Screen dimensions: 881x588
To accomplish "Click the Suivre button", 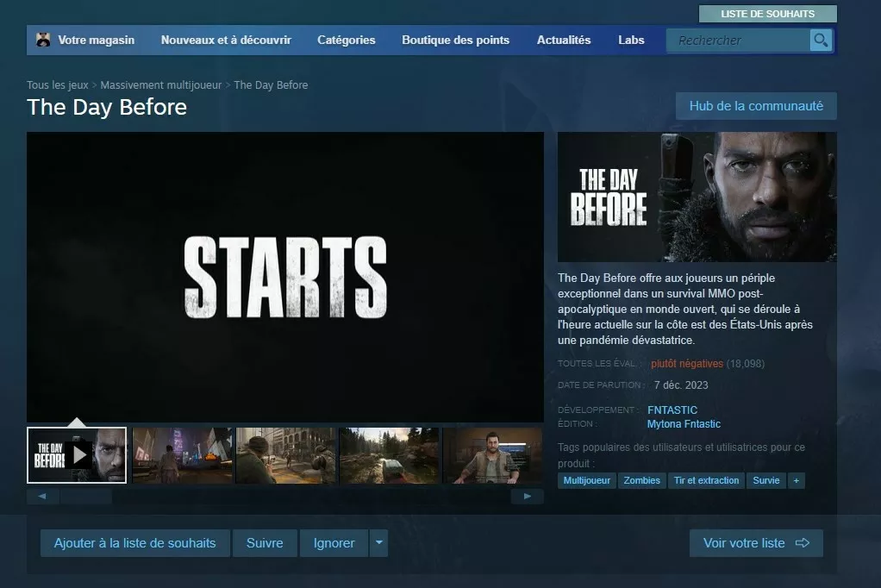I will pos(265,543).
